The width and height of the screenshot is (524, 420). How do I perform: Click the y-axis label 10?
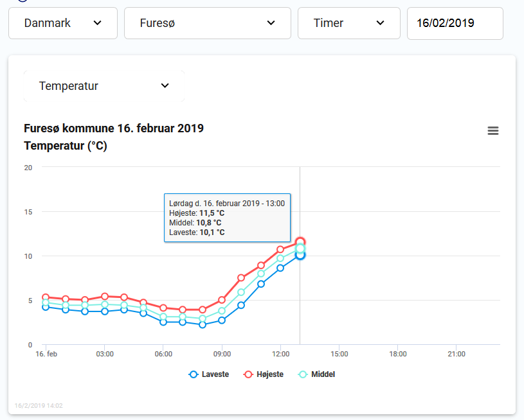pos(28,256)
